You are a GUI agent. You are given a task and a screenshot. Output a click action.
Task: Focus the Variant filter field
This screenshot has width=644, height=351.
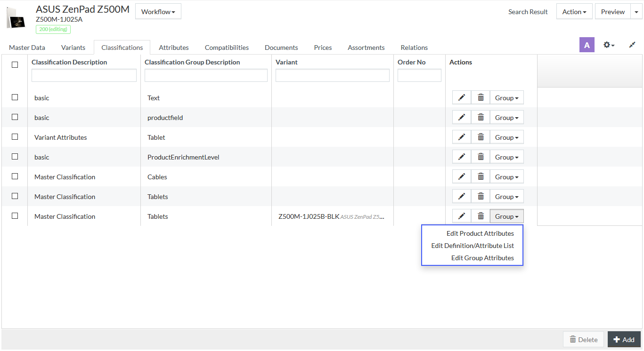point(333,75)
